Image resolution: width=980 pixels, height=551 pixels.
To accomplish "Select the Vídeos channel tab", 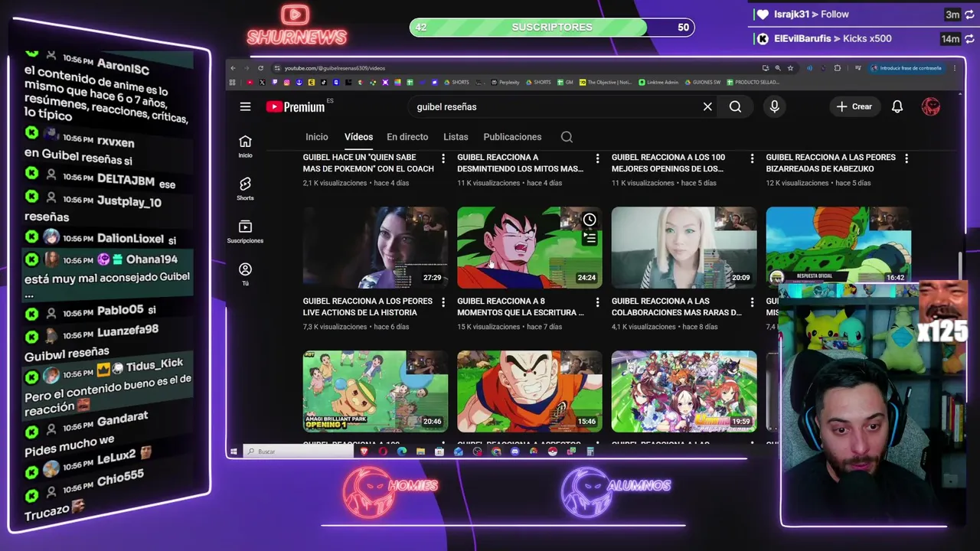I will point(358,137).
